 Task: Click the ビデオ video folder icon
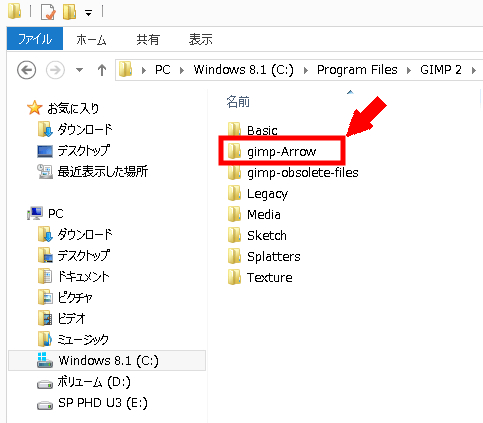pyautogui.click(x=45, y=318)
